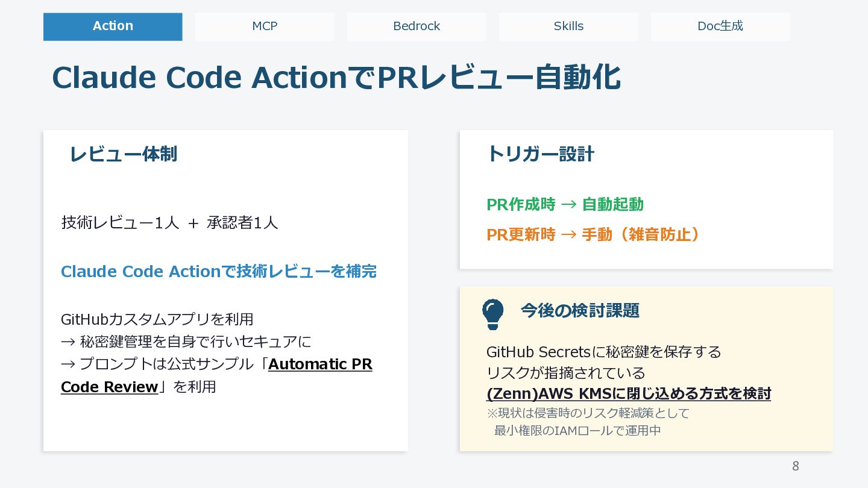Image resolution: width=868 pixels, height=488 pixels.
Task: Go to the Skills tab
Action: click(x=568, y=27)
